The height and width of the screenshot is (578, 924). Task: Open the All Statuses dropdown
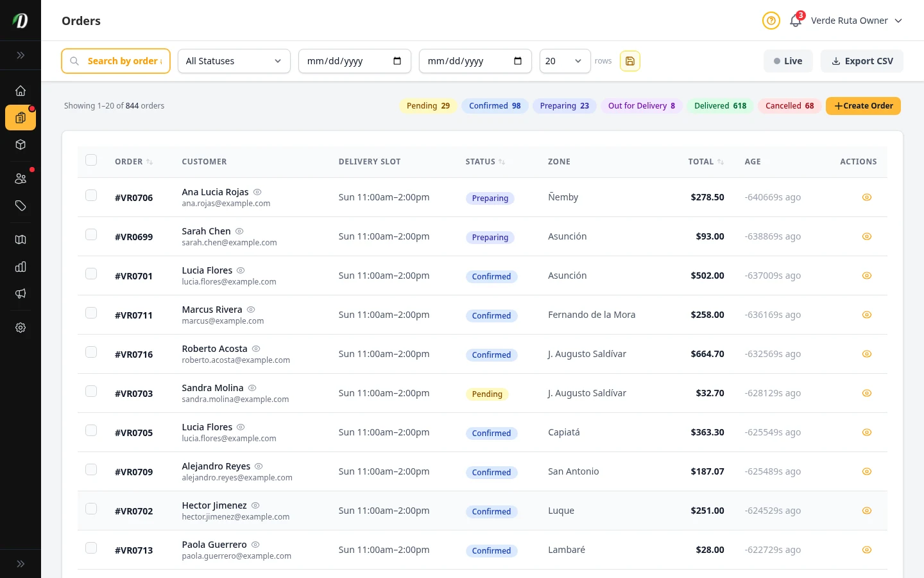234,61
